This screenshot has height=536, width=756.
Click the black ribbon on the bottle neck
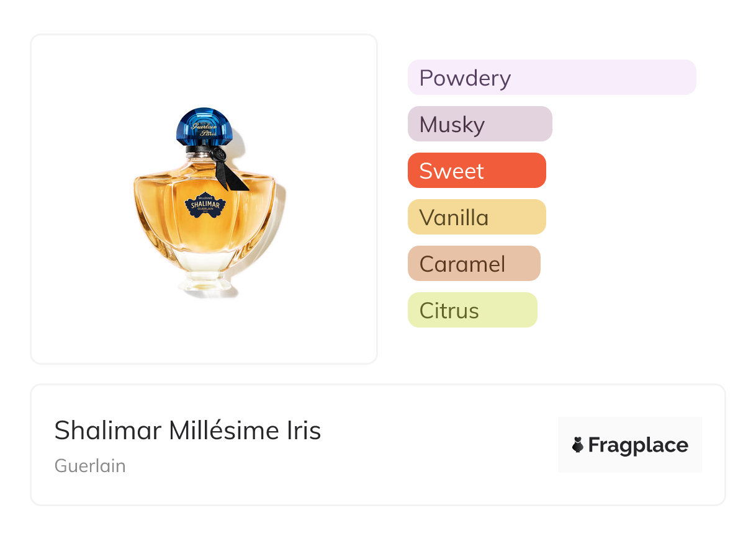tap(229, 169)
